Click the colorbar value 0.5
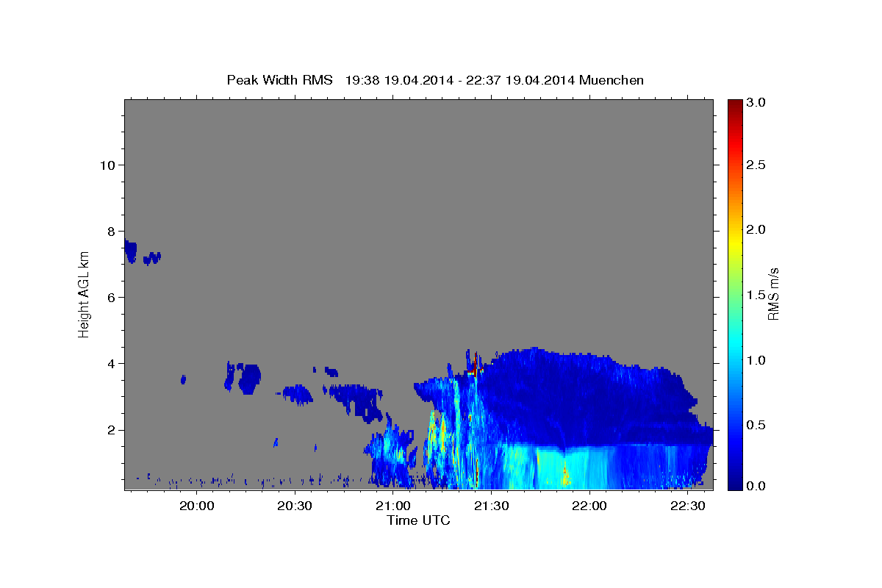The width and height of the screenshot is (882, 588). click(756, 425)
